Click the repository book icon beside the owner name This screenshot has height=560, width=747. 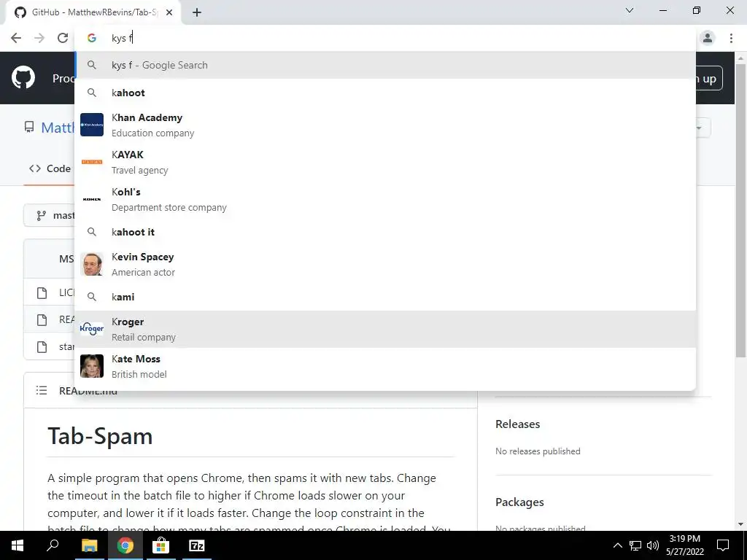coord(29,127)
